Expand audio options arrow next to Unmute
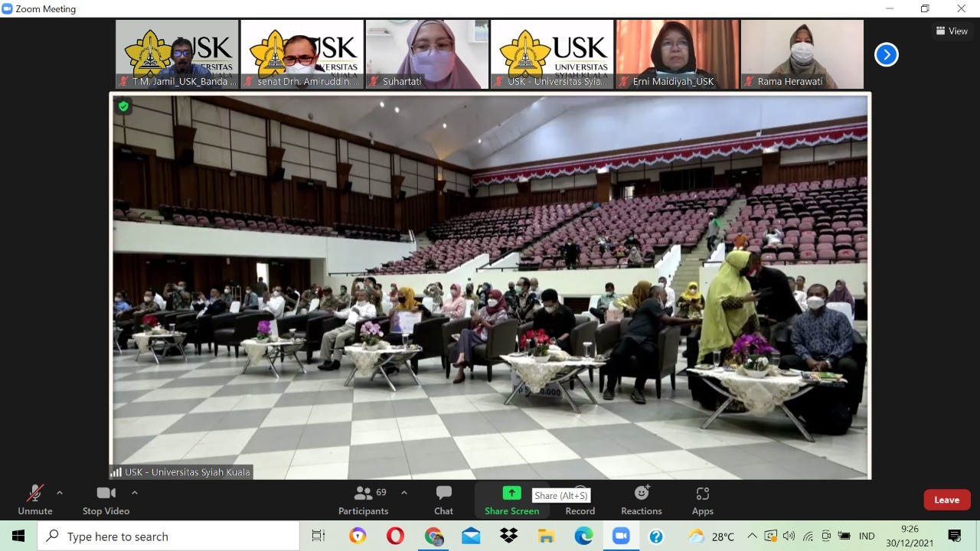The width and height of the screenshot is (980, 551). (60, 493)
